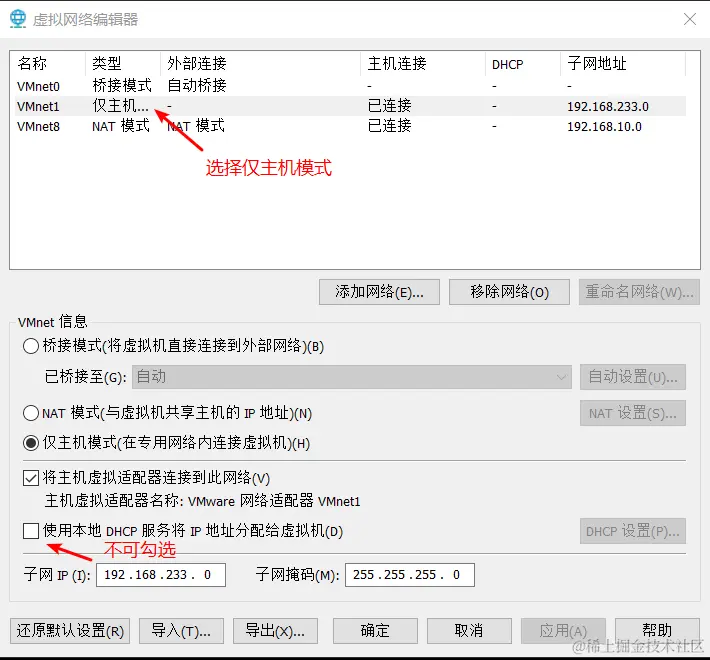Click the 类型 column header
Image resolution: width=710 pixels, height=660 pixels.
pos(123,63)
